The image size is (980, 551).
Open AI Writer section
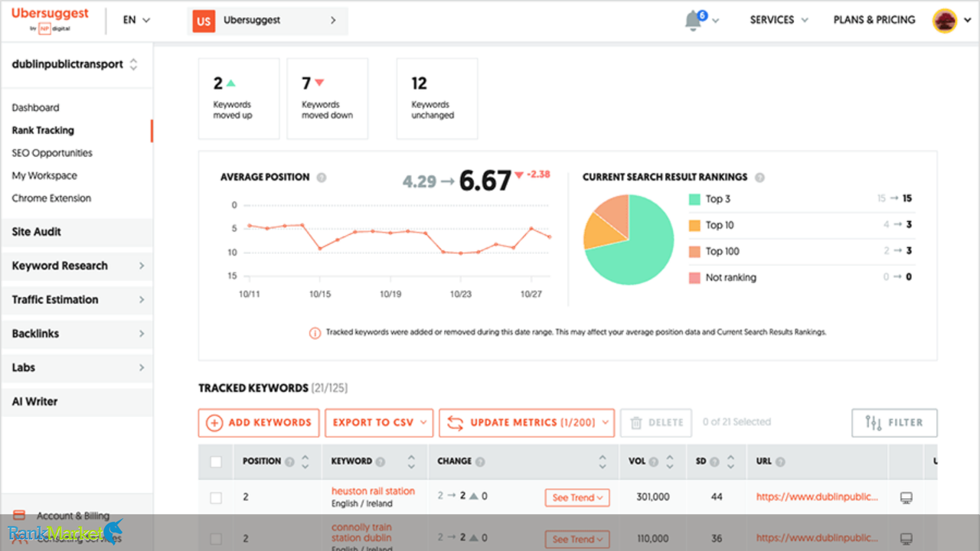point(77,402)
